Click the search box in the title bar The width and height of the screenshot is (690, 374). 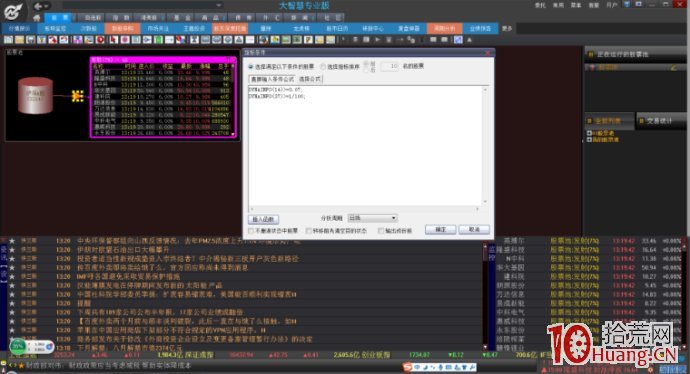[143, 5]
